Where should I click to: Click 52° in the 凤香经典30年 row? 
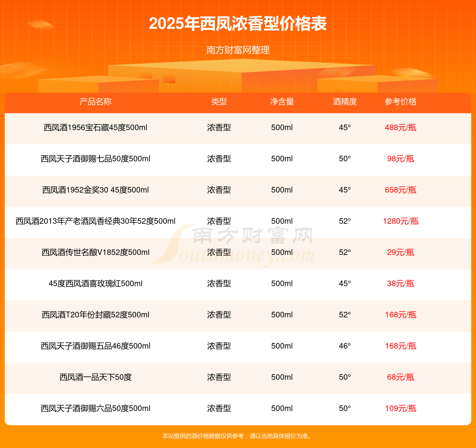345,221
